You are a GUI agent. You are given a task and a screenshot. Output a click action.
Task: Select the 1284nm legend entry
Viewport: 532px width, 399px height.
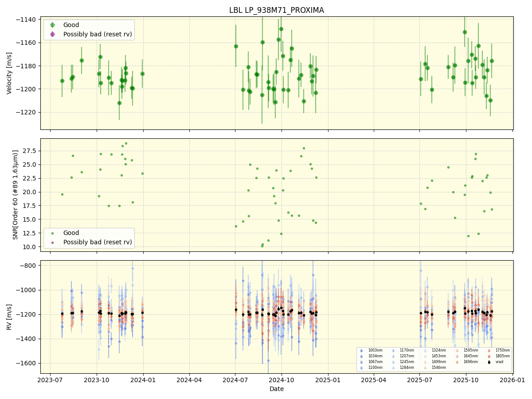[403, 368]
